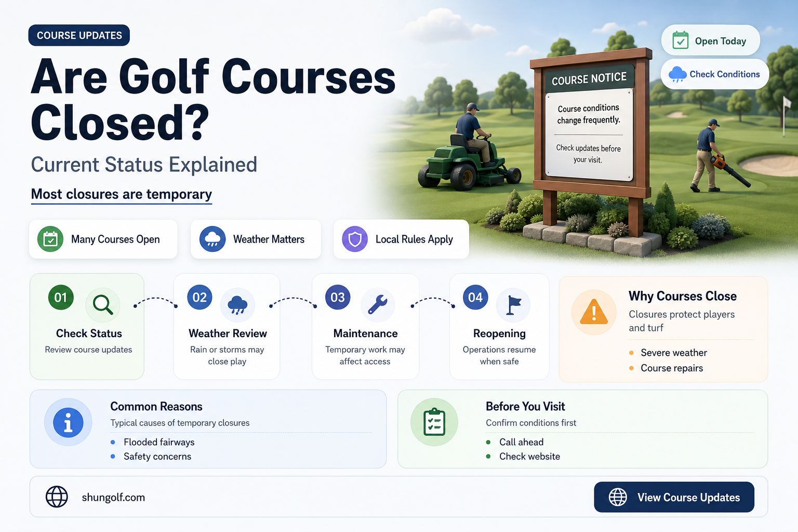
Task: Click the Most closures are temporary text
Action: click(122, 194)
